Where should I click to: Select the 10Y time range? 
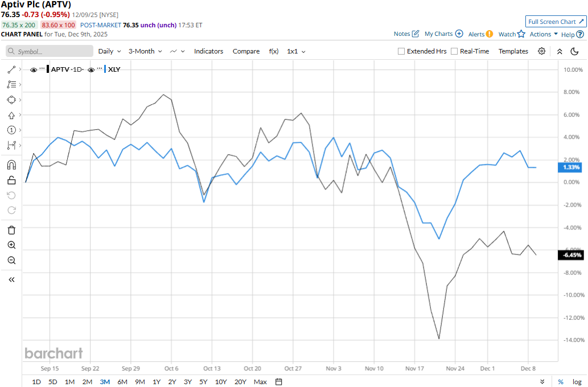coord(221,382)
